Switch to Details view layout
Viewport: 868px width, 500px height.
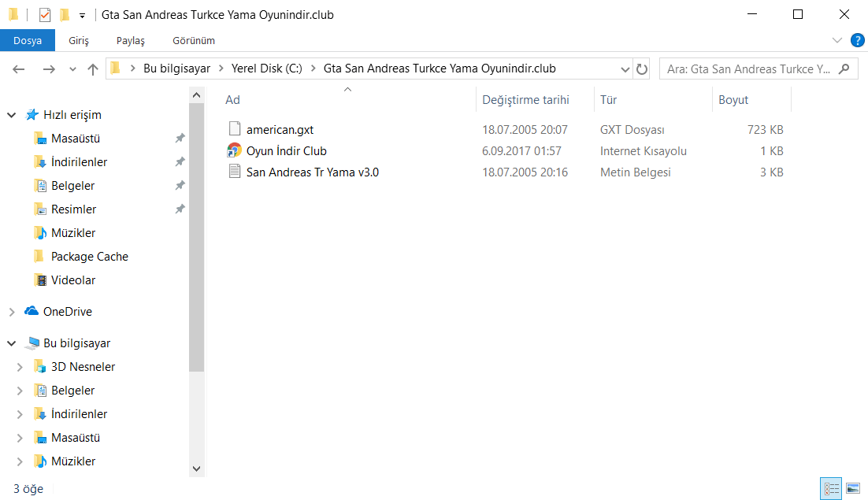[x=830, y=488]
